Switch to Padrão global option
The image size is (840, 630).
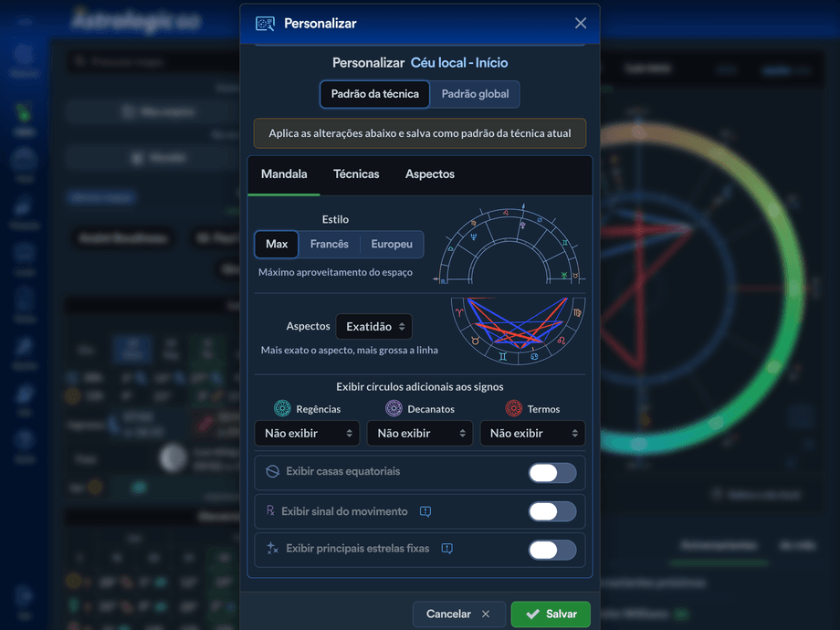(475, 94)
